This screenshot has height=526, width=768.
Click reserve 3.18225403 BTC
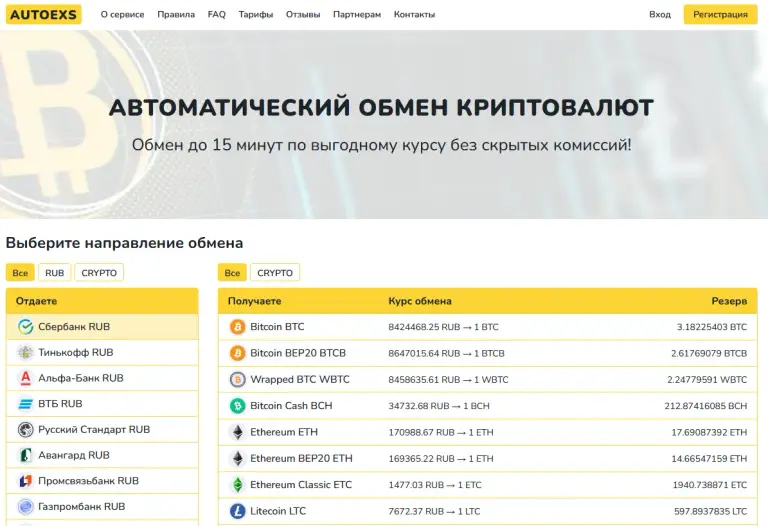tap(712, 327)
